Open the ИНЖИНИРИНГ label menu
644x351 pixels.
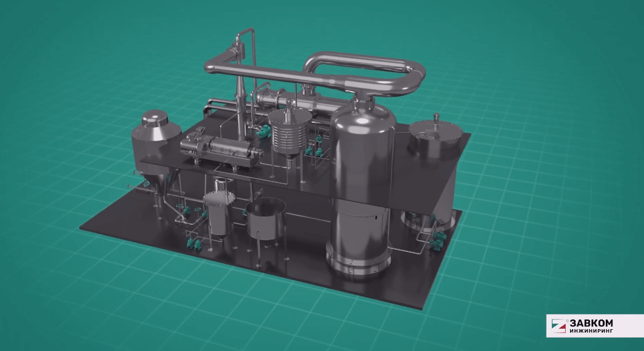tap(591, 332)
